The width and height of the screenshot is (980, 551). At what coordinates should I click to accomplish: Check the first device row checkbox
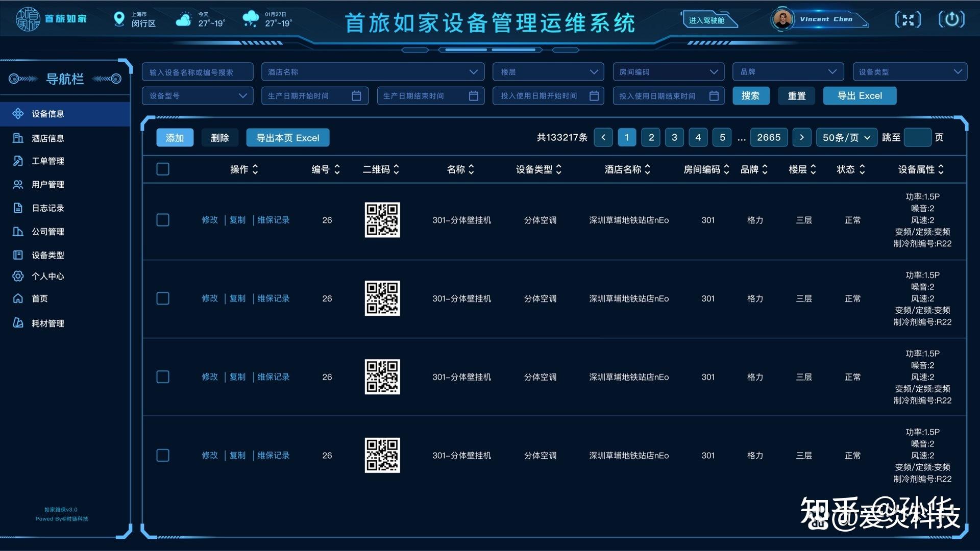pos(163,220)
